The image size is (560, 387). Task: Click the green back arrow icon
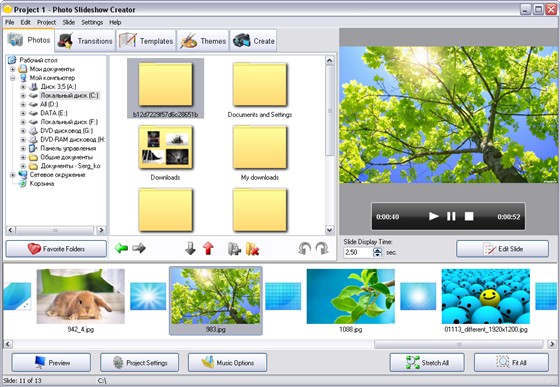[121, 248]
